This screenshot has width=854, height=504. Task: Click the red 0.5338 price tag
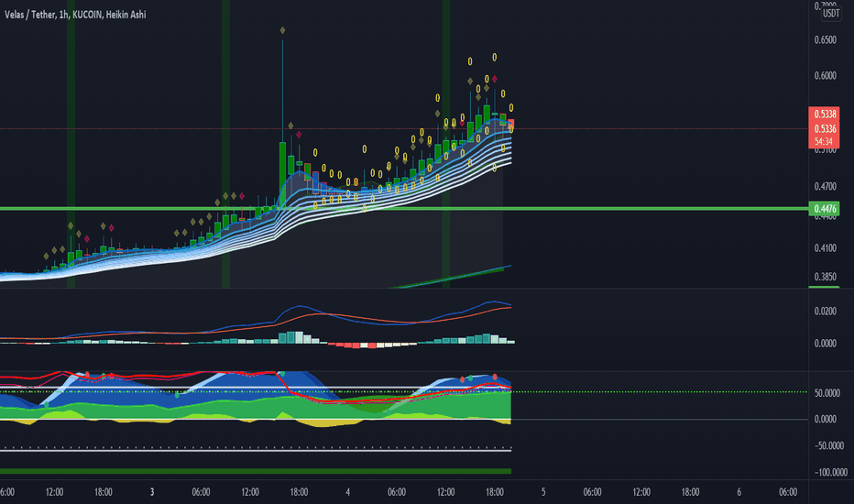pyautogui.click(x=825, y=114)
